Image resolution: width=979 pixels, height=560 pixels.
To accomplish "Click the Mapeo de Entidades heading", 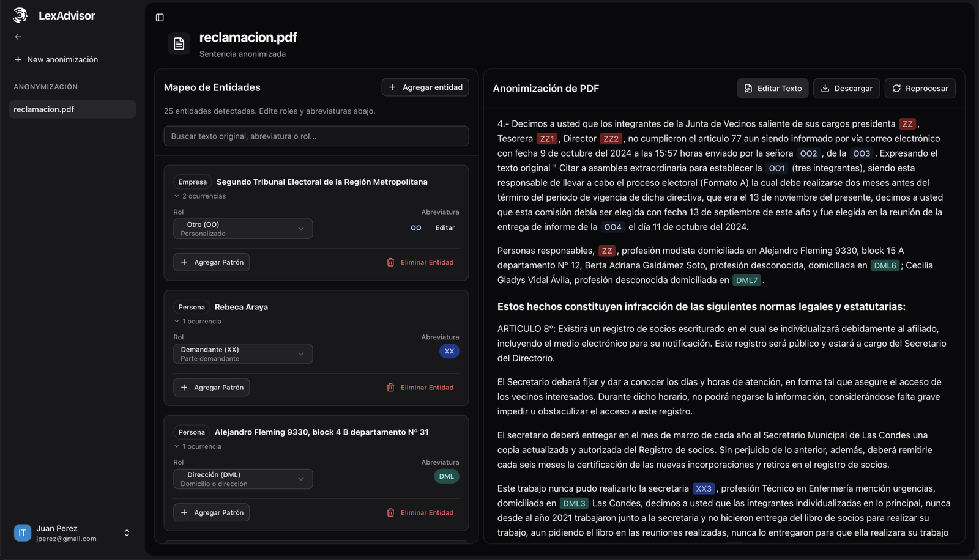I will pyautogui.click(x=212, y=87).
